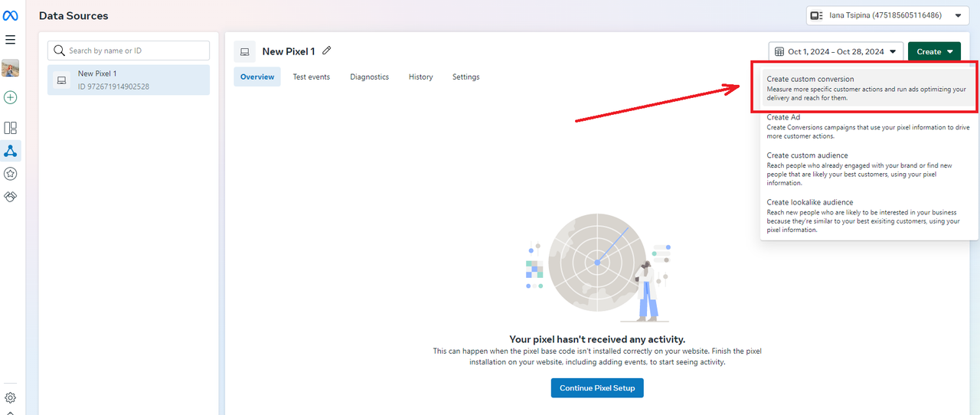Click ID 972671914902528 text

point(113,87)
